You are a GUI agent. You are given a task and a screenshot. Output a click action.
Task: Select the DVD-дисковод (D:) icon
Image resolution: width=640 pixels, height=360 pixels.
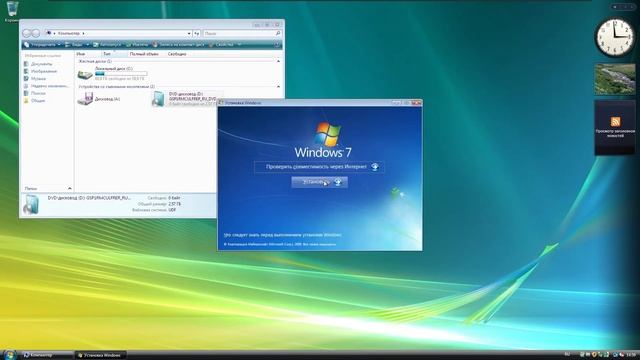point(158,99)
